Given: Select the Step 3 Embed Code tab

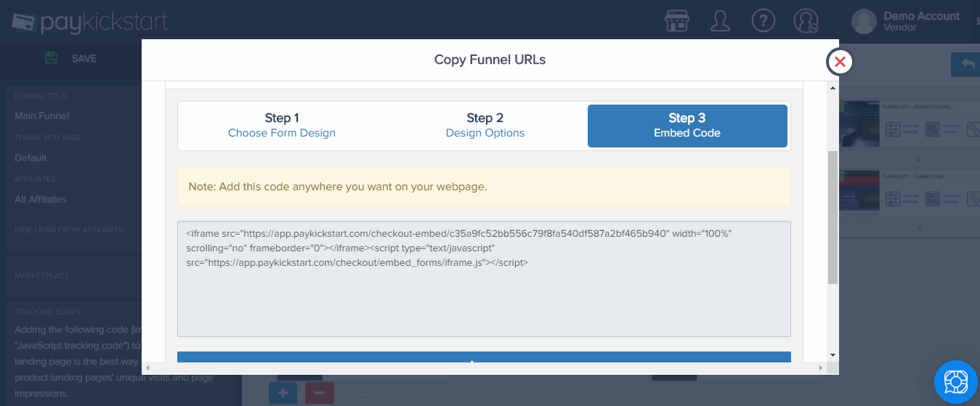Looking at the screenshot, I should [x=687, y=126].
